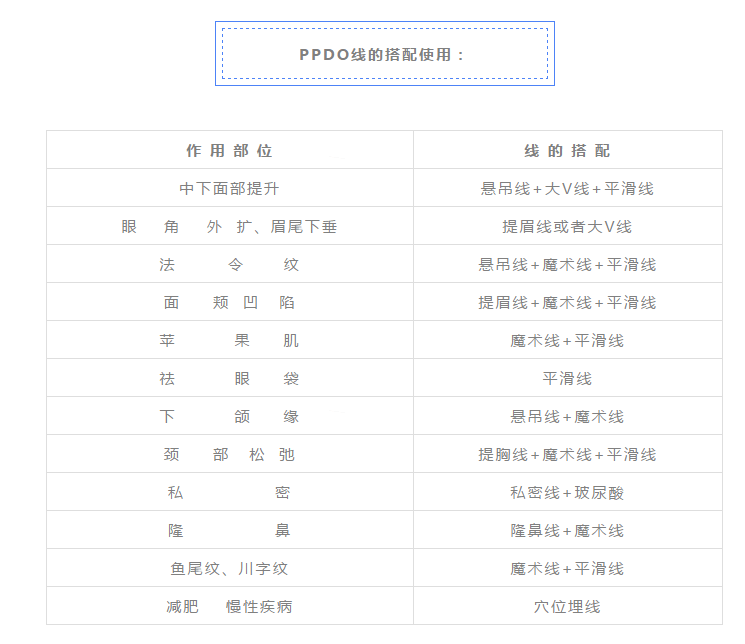Click the cell '隆鼻线+魔术线'
This screenshot has width=745, height=644.
(x=567, y=531)
